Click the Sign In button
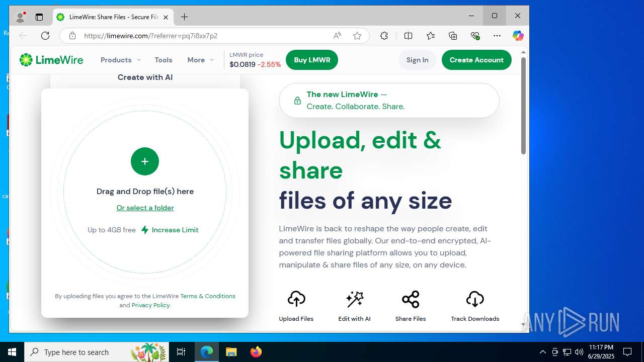644x362 pixels. pyautogui.click(x=418, y=60)
